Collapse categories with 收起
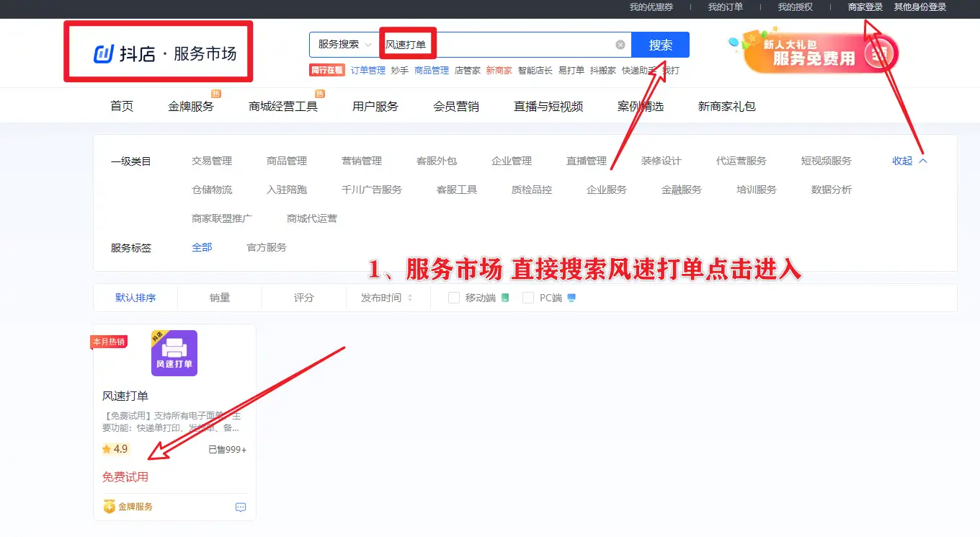This screenshot has height=537, width=980. pos(909,161)
